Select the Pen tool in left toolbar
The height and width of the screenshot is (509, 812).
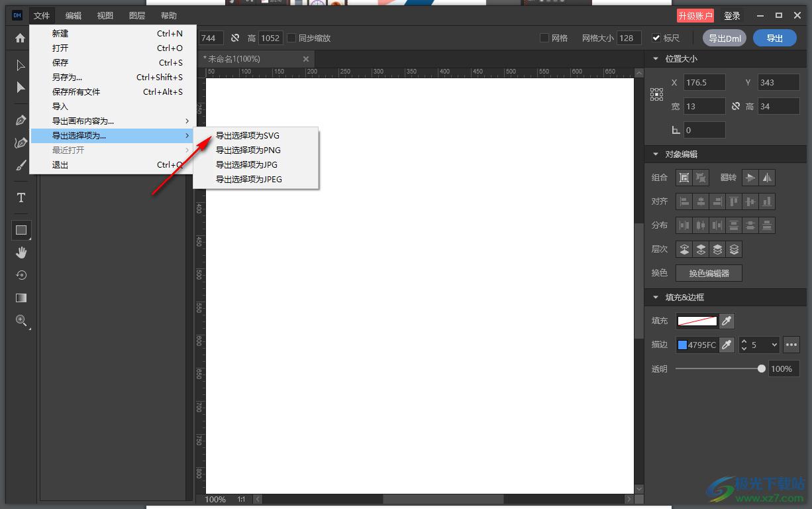(21, 121)
